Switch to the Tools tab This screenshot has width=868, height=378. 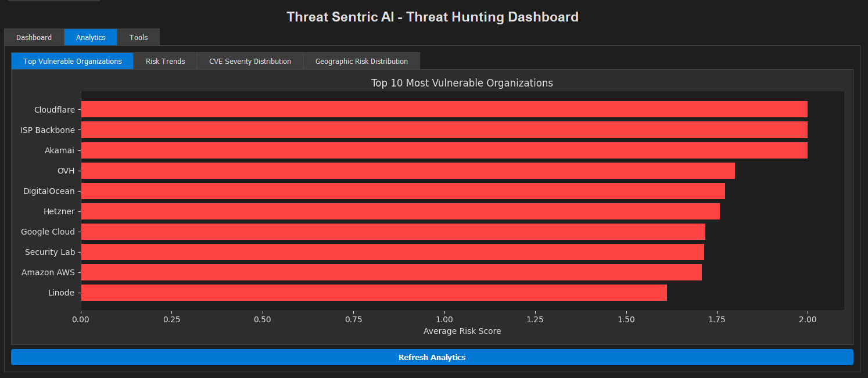click(138, 37)
